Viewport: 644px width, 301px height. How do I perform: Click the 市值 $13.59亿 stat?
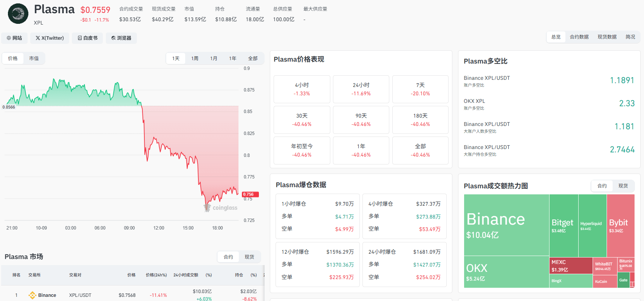click(195, 14)
